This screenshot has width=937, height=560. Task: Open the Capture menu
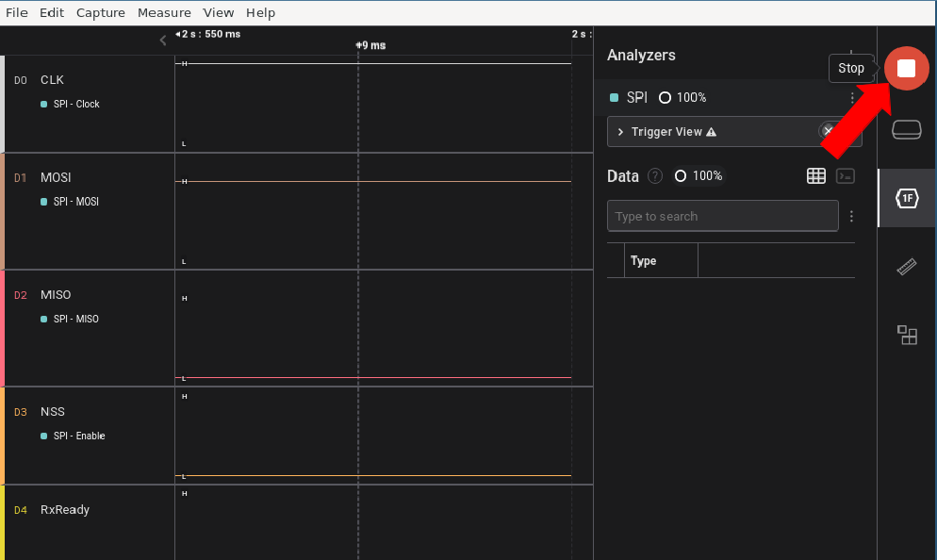pyautogui.click(x=101, y=12)
